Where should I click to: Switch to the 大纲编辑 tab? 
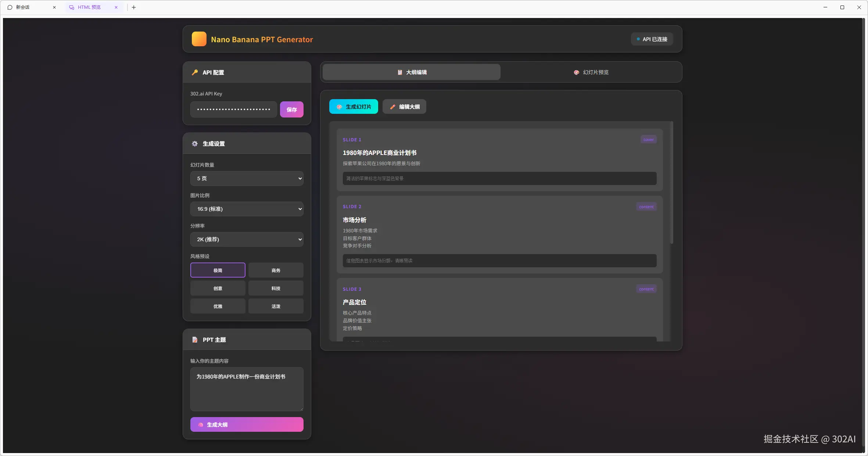412,72
